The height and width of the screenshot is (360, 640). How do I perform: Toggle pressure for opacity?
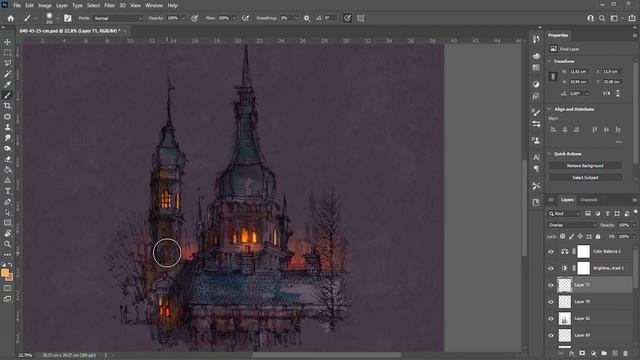click(195, 18)
